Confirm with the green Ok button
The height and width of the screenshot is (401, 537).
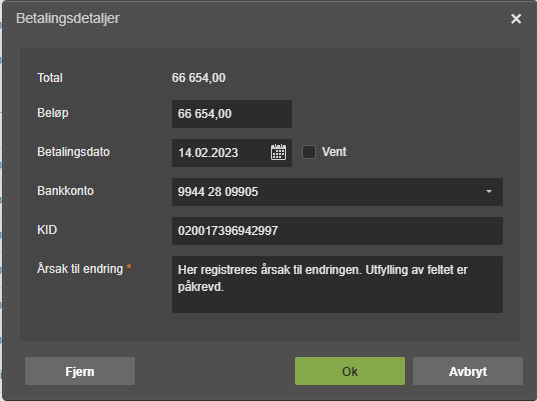350,371
